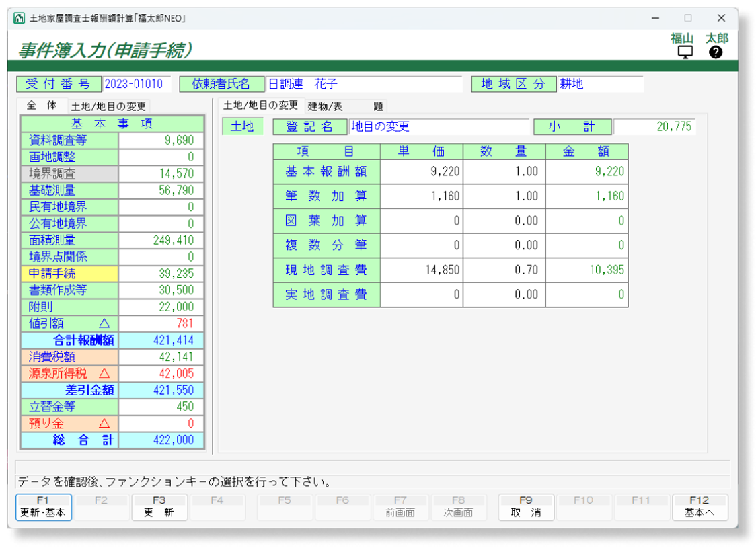The image size is (756, 550).
Task: Close the window with X button
Action: pos(721,18)
